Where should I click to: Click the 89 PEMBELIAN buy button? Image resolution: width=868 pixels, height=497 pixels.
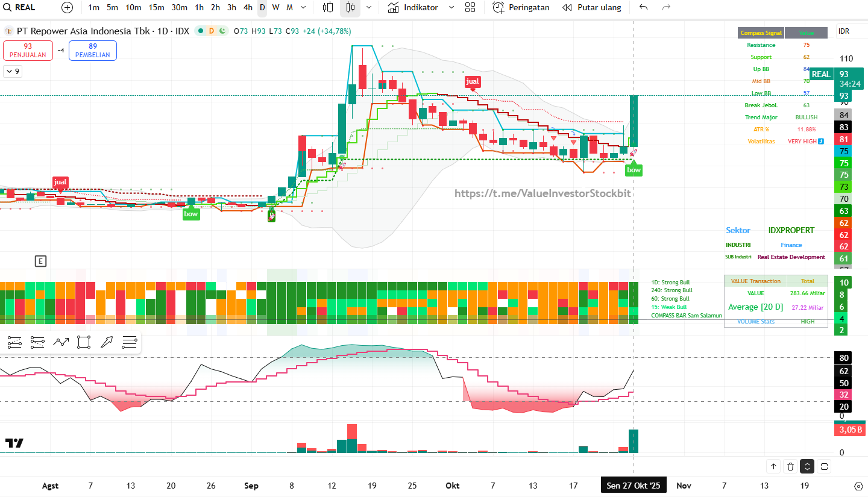tap(93, 51)
